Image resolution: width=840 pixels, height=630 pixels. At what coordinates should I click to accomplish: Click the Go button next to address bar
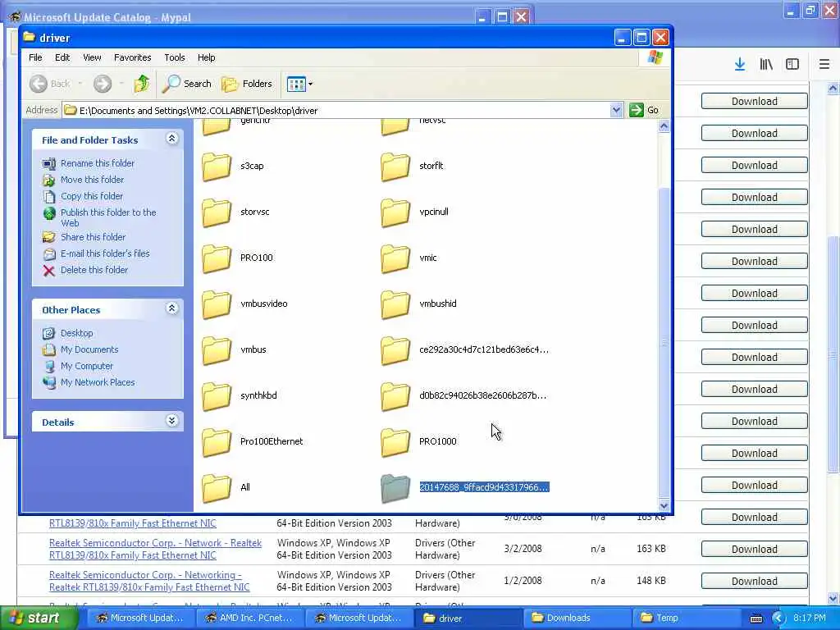coord(645,111)
